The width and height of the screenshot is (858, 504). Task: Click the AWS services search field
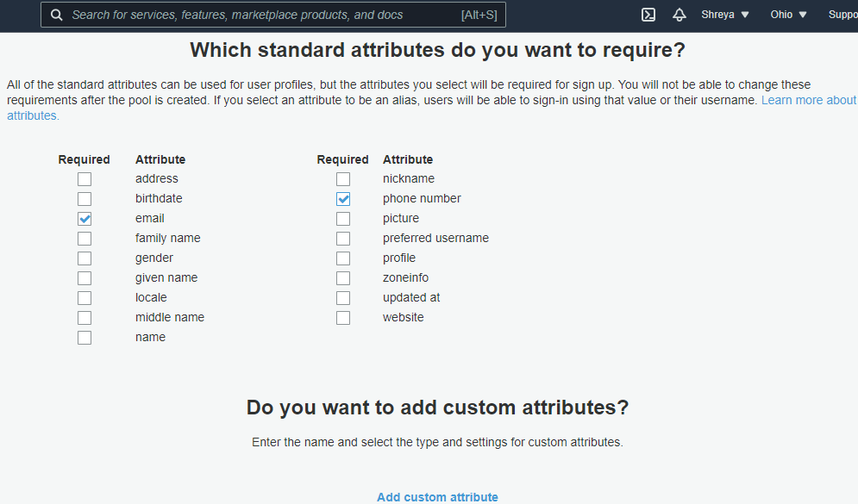pos(259,15)
